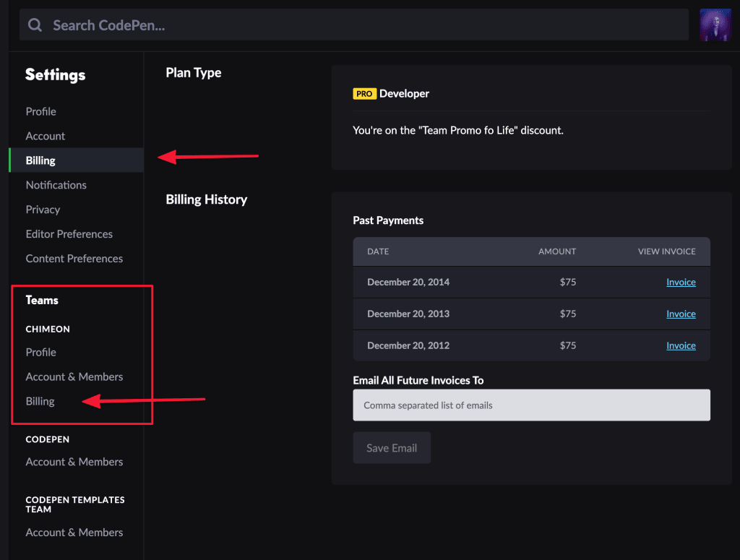740x560 pixels.
Task: Open Content Preferences
Action: tap(74, 258)
